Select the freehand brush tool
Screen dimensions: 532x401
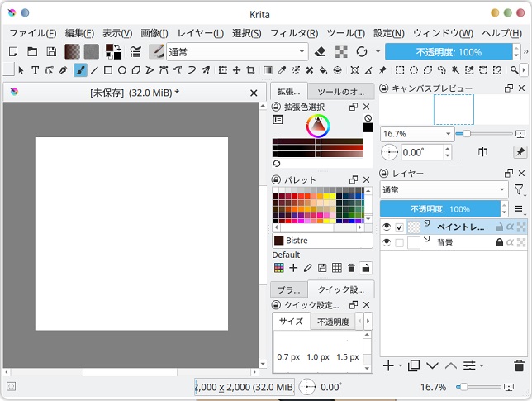coord(80,70)
